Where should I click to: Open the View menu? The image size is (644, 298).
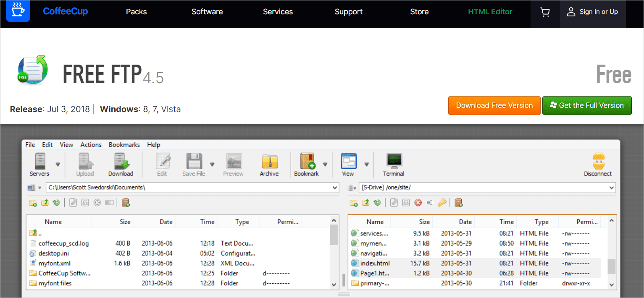coord(66,144)
